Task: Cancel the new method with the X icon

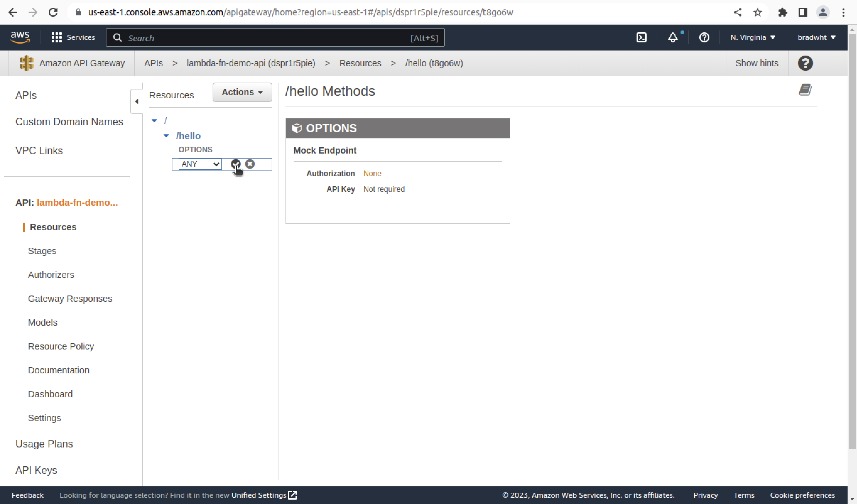Action: click(250, 164)
